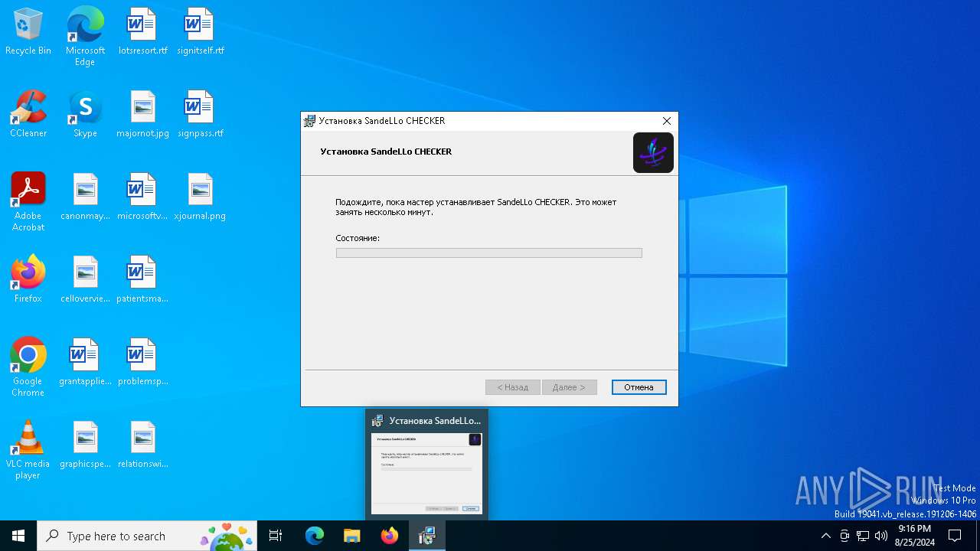Click Отмена button in installer

(639, 387)
